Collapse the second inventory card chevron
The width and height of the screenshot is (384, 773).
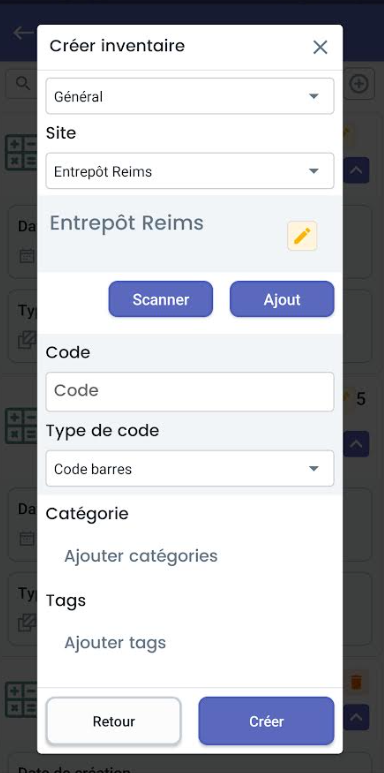(356, 444)
